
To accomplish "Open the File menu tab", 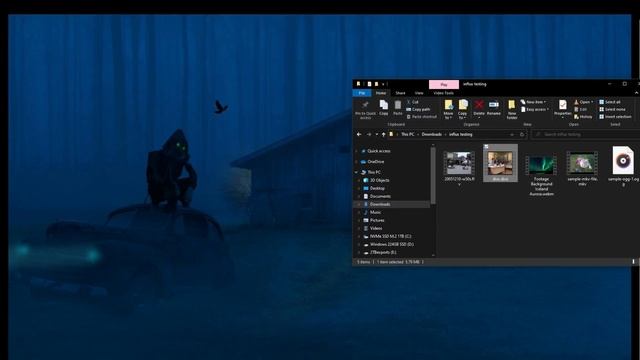I will coord(362,93).
